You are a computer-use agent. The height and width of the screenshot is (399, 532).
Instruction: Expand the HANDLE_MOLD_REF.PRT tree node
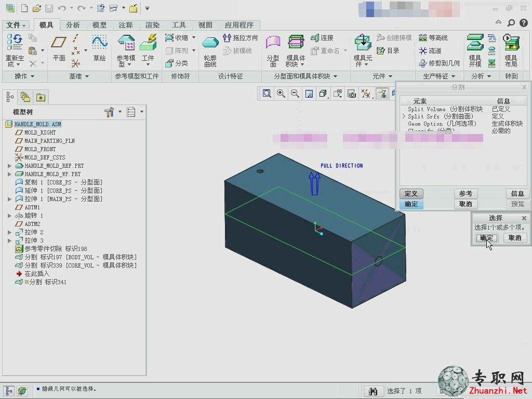click(9, 166)
